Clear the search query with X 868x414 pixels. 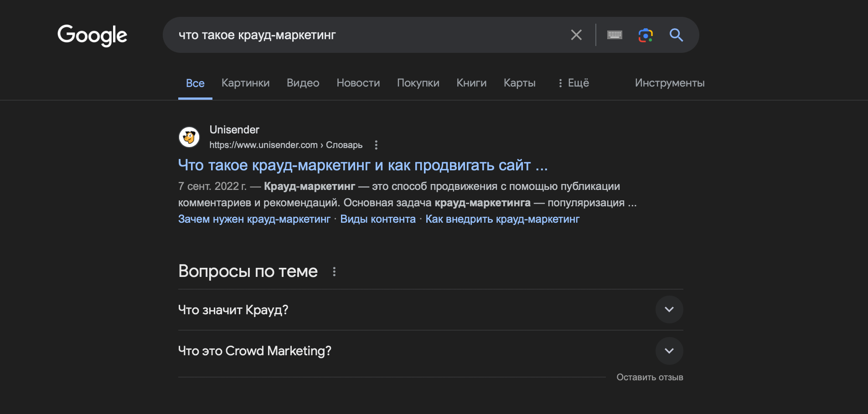[x=576, y=35]
